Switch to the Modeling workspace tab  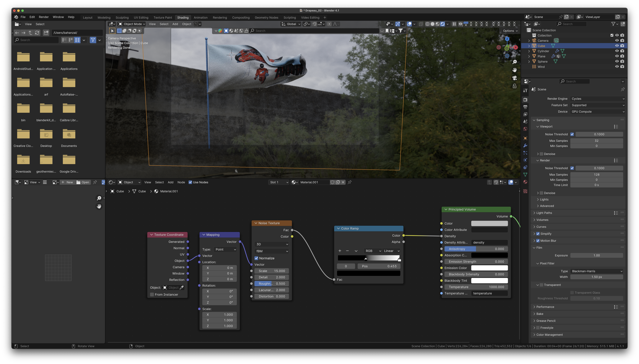[104, 17]
